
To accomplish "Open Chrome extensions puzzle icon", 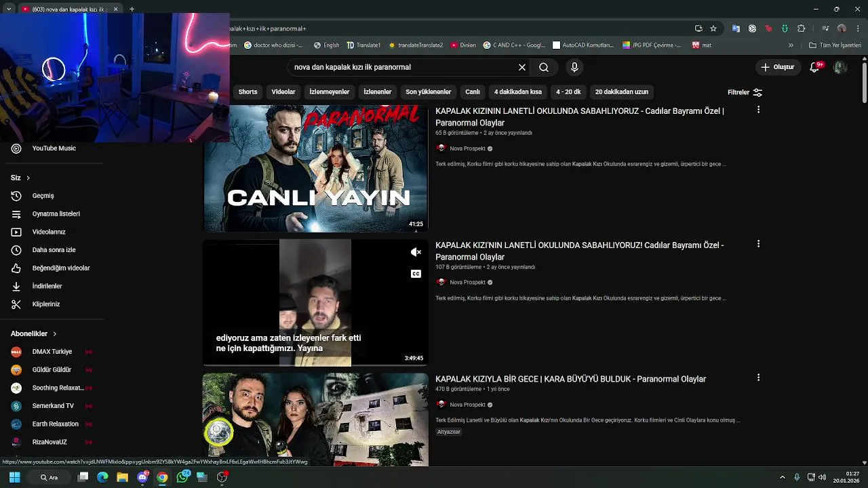I will click(801, 28).
